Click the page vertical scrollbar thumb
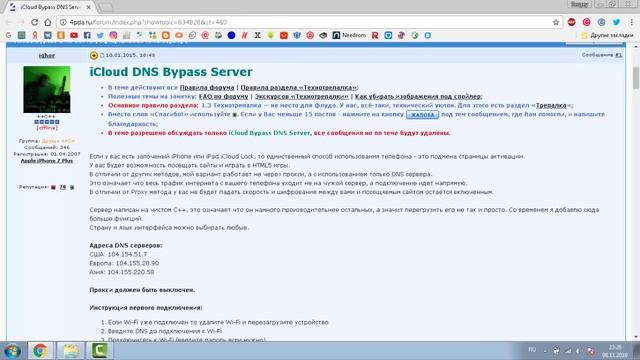Image resolution: width=640 pixels, height=360 pixels. tap(636, 78)
